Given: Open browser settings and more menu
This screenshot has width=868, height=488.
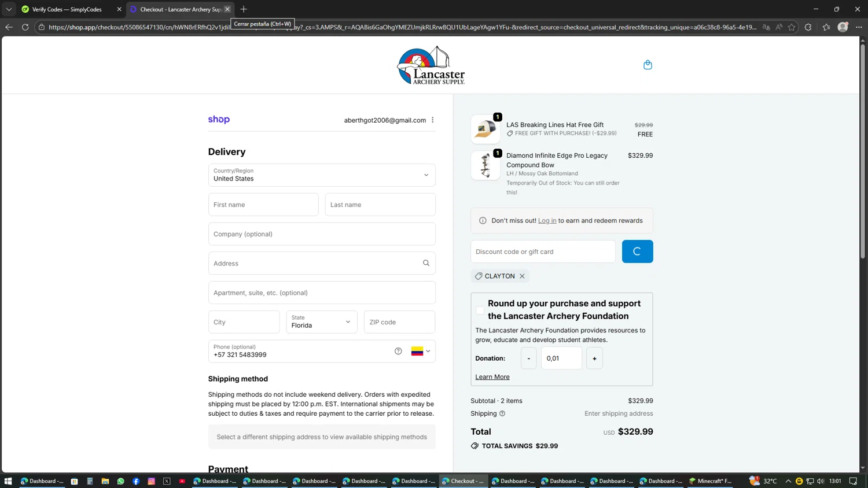Looking at the screenshot, I should (859, 27).
